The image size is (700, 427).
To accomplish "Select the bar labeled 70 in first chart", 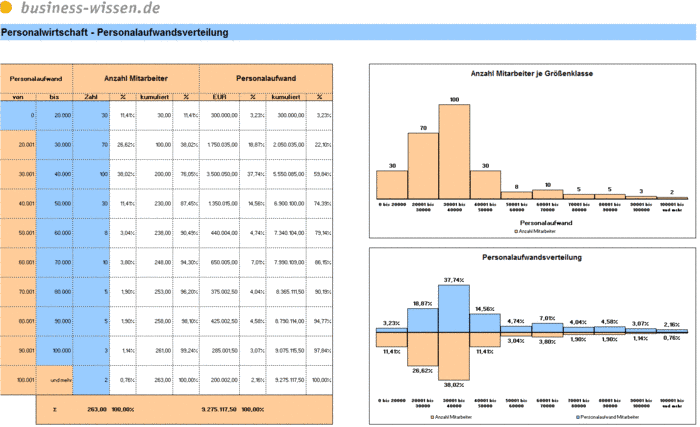I will coord(423,166).
